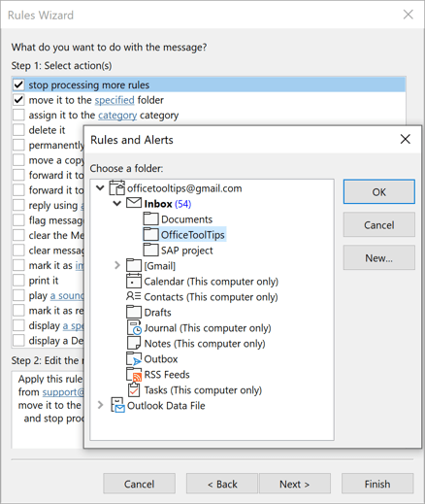This screenshot has width=425, height=504.
Task: Check the mark it as importance option
Action: click(18, 265)
